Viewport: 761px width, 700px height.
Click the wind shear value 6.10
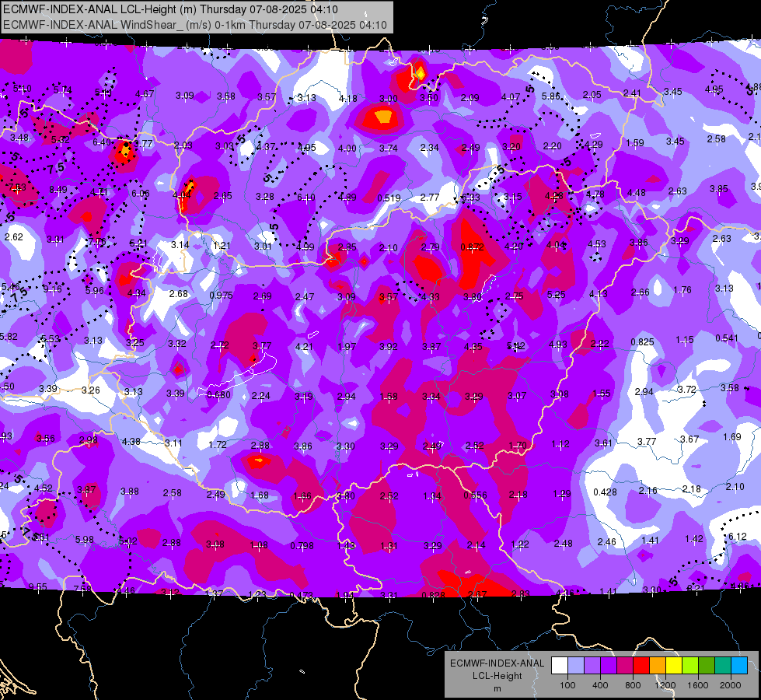(305, 198)
